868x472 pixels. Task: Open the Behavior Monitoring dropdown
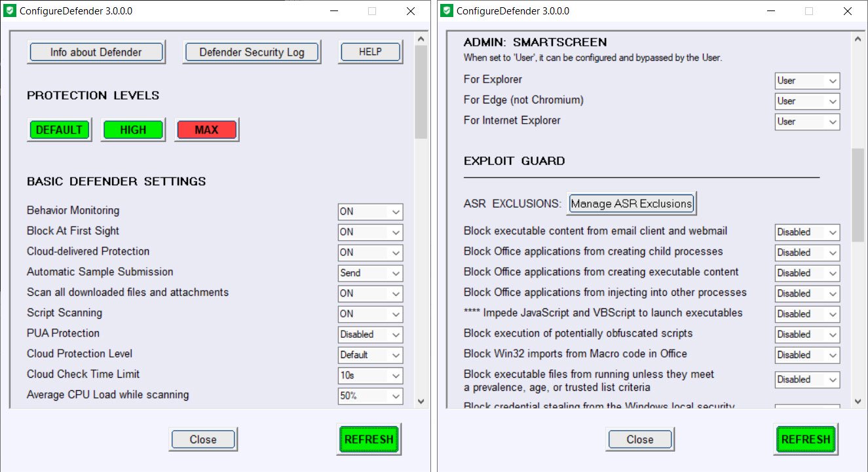point(370,212)
